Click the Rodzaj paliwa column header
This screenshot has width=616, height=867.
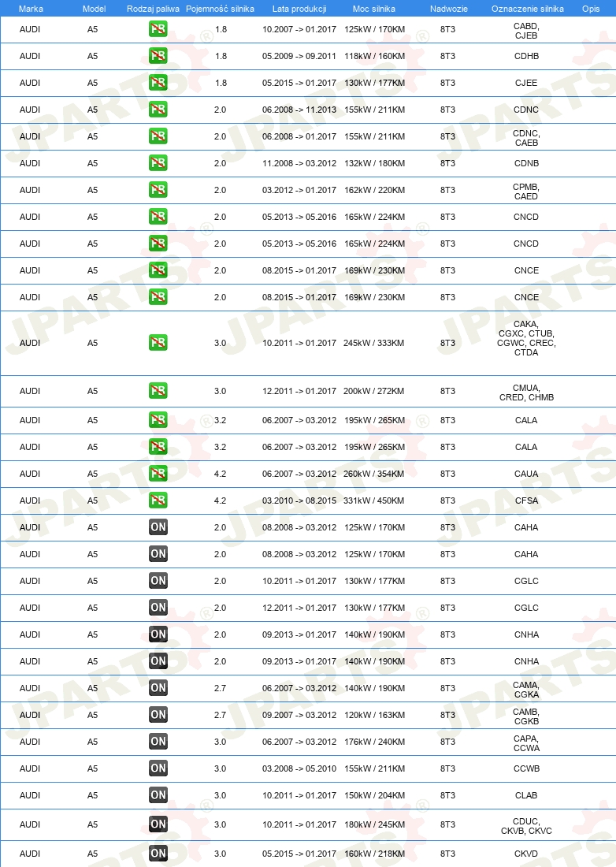point(153,9)
